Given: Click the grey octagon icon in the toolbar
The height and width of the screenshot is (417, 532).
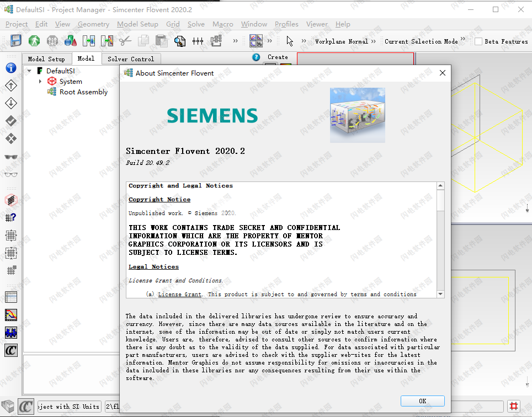Looking at the screenshot, I should point(52,41).
